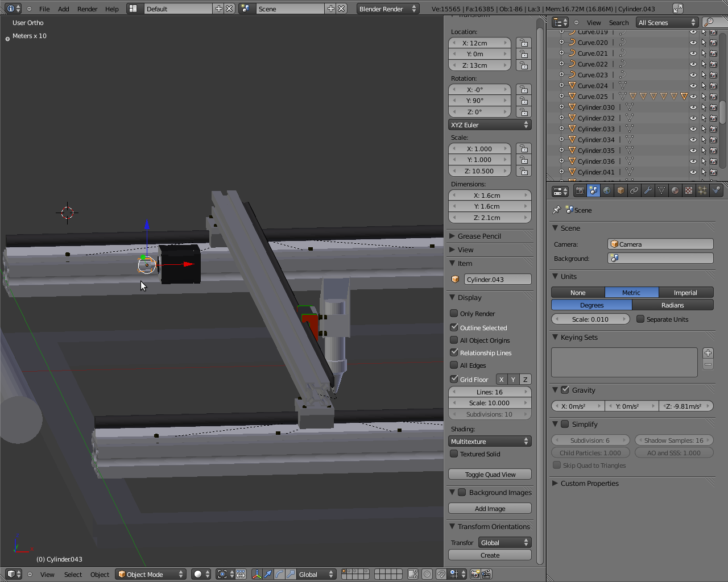Viewport: 728px width, 582px height.
Task: Click the Add Image button
Action: coord(490,509)
